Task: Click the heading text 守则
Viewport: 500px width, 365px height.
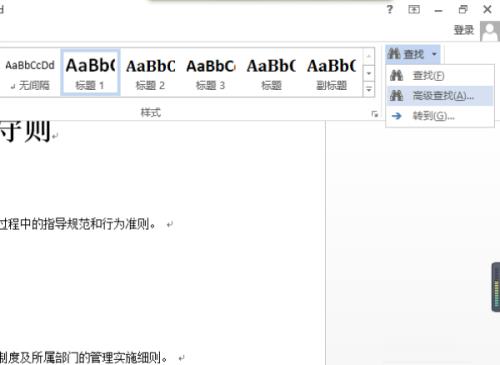Action: (25, 131)
